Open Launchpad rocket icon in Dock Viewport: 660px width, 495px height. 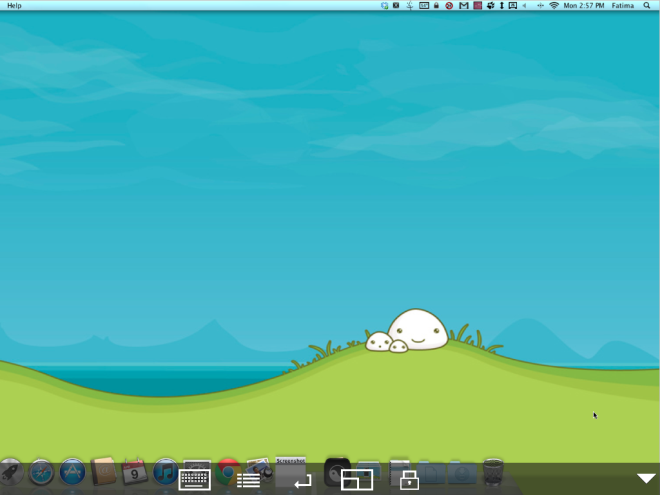11,472
